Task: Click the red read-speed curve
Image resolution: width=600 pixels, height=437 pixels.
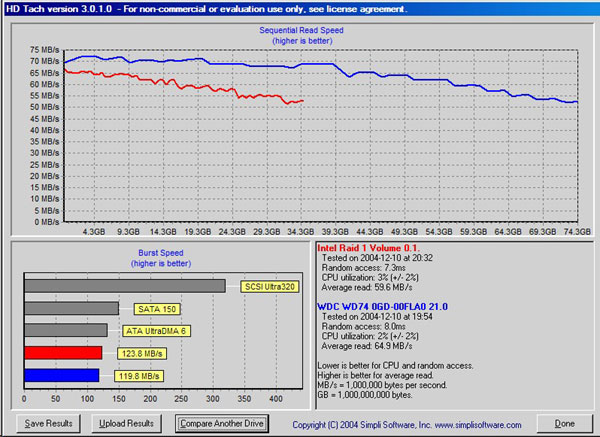Action: [184, 87]
